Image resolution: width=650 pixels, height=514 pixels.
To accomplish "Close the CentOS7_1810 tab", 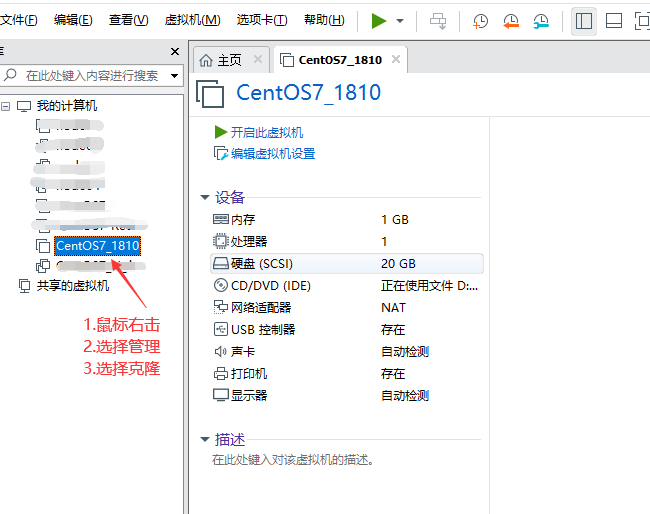I will pyautogui.click(x=396, y=59).
